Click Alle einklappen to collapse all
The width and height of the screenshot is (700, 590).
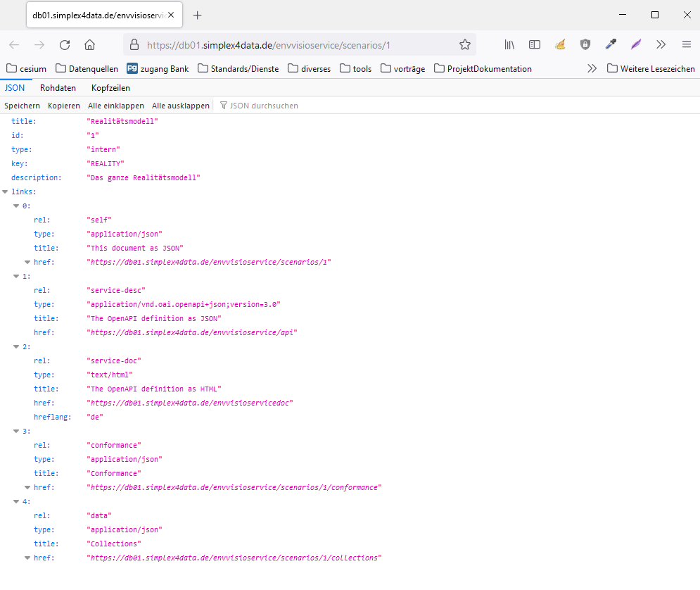[115, 106]
